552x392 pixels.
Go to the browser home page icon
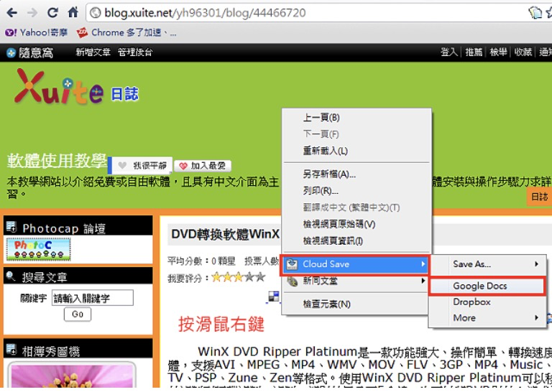point(73,13)
